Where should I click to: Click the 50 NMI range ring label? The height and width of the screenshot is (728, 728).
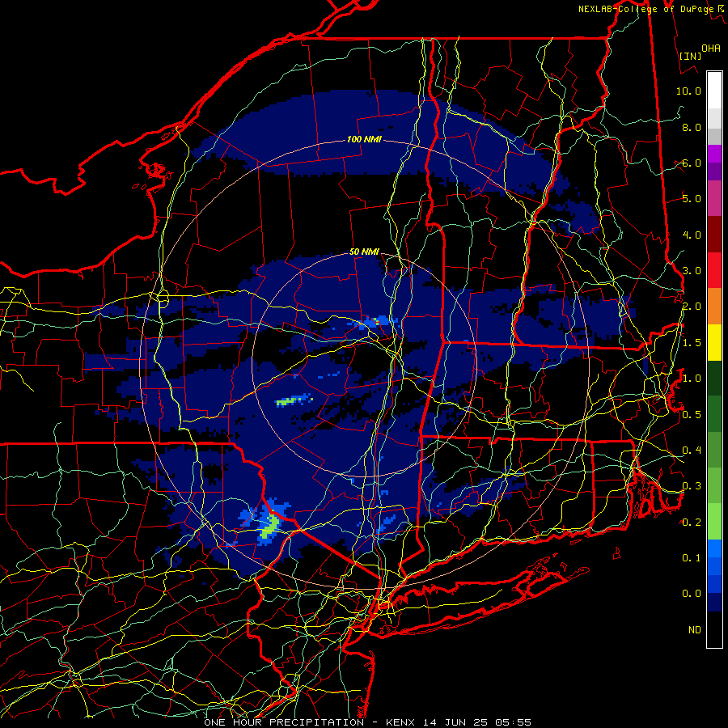[x=364, y=252]
